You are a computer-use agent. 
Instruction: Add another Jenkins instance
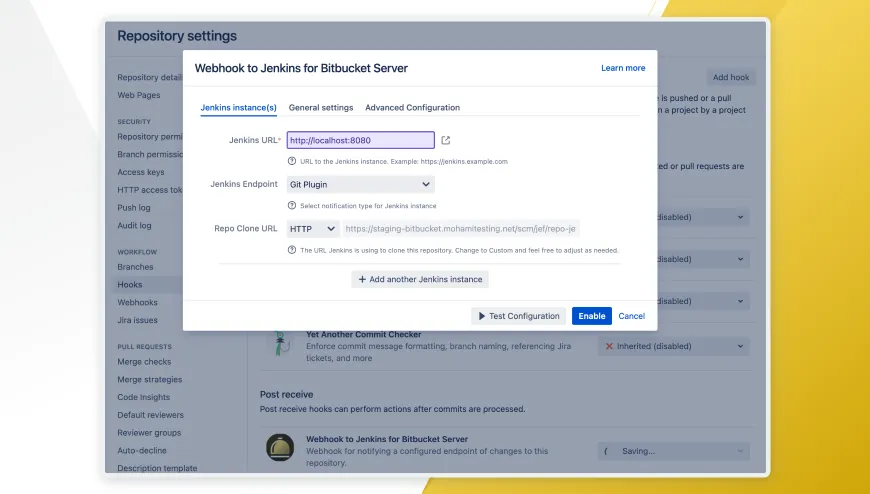[x=420, y=279]
